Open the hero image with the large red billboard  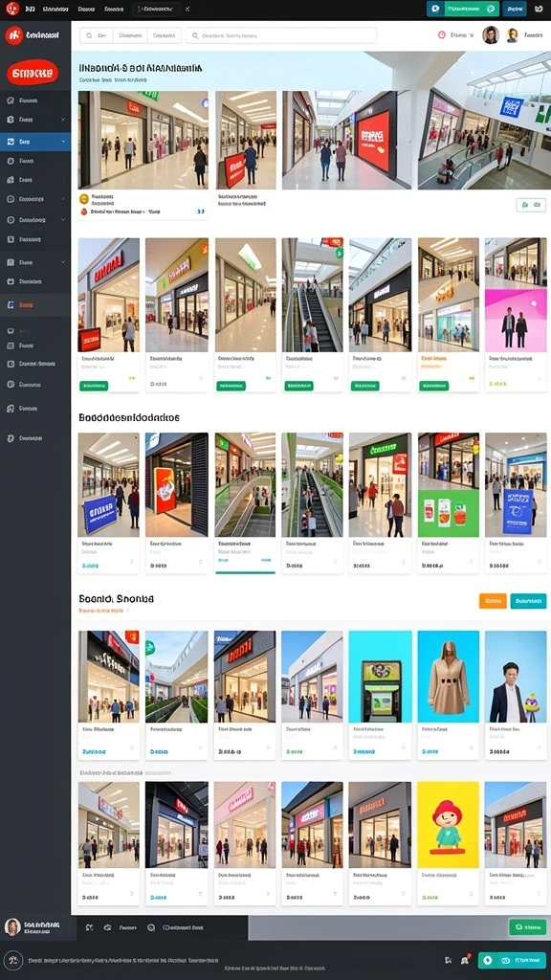[x=346, y=140]
